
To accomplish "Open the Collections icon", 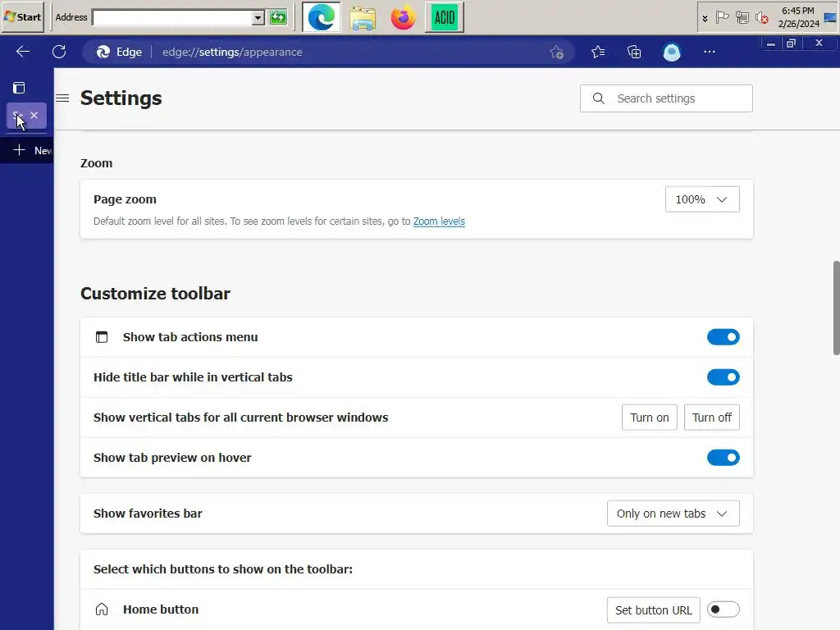I will (634, 52).
